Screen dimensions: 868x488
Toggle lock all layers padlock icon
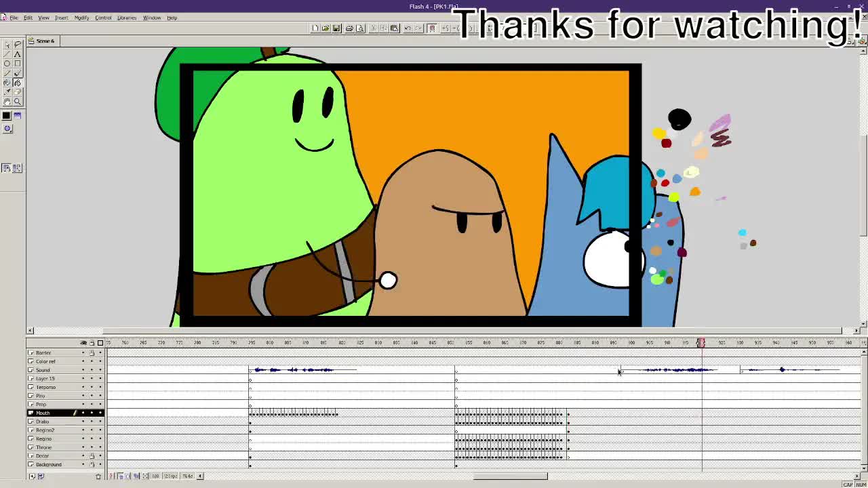click(x=92, y=343)
